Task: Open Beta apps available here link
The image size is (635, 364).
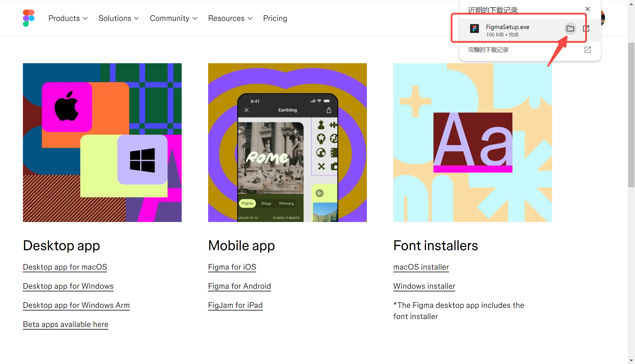Action: (x=66, y=324)
